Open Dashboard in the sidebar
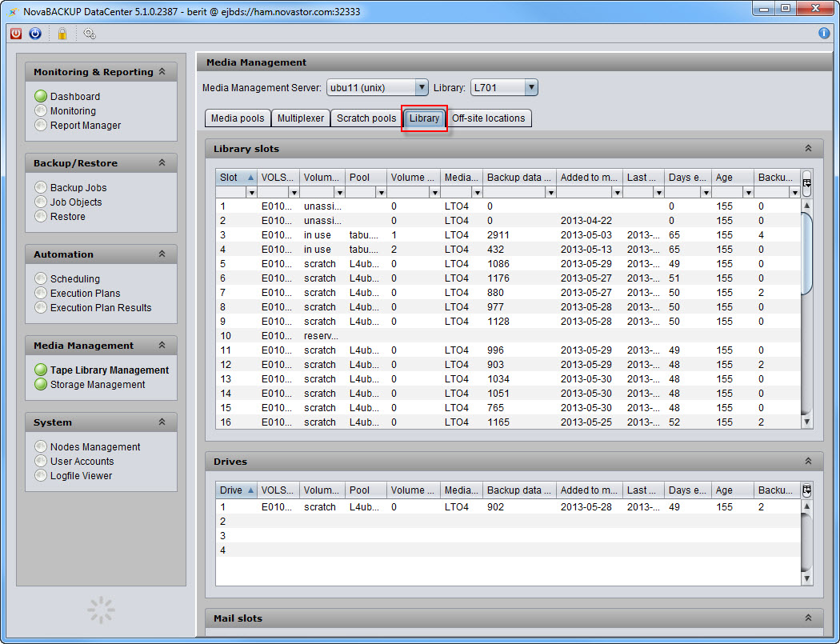This screenshot has width=840, height=644. (75, 97)
